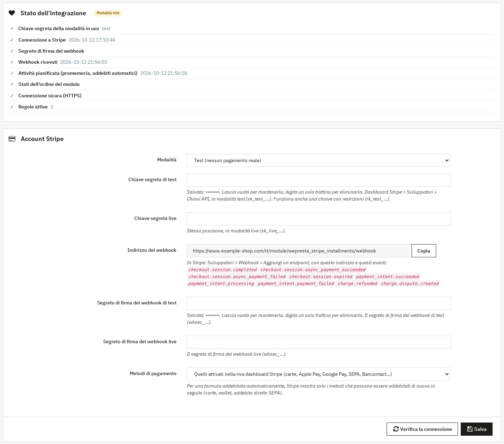Click the Indirizzo del webhook URL field
This screenshot has height=444, width=504.
pyautogui.click(x=299, y=251)
